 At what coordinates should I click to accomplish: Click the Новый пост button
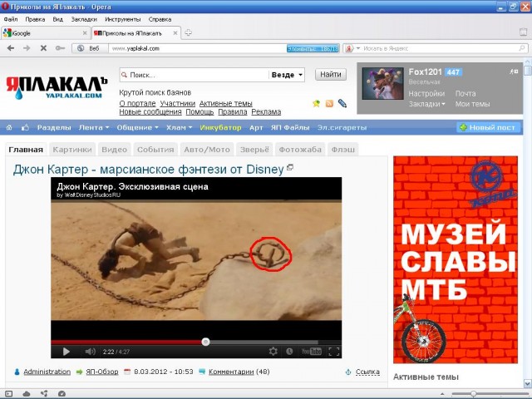coord(489,128)
